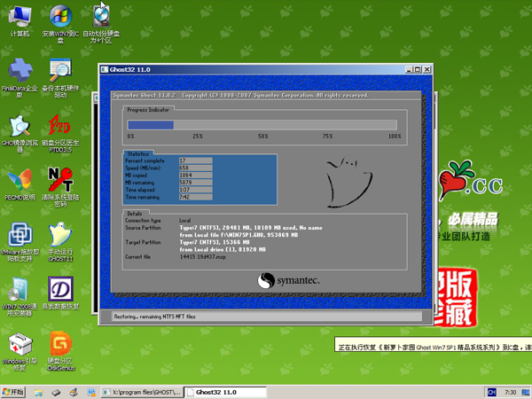Launch 安装WIN7到C盘 desktop shortcut

[x=60, y=24]
